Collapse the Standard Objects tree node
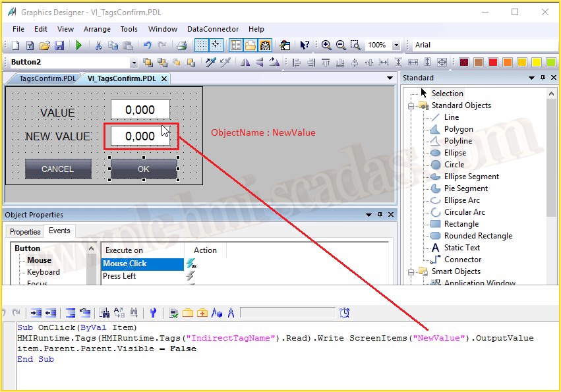The width and height of the screenshot is (561, 392). coord(411,105)
